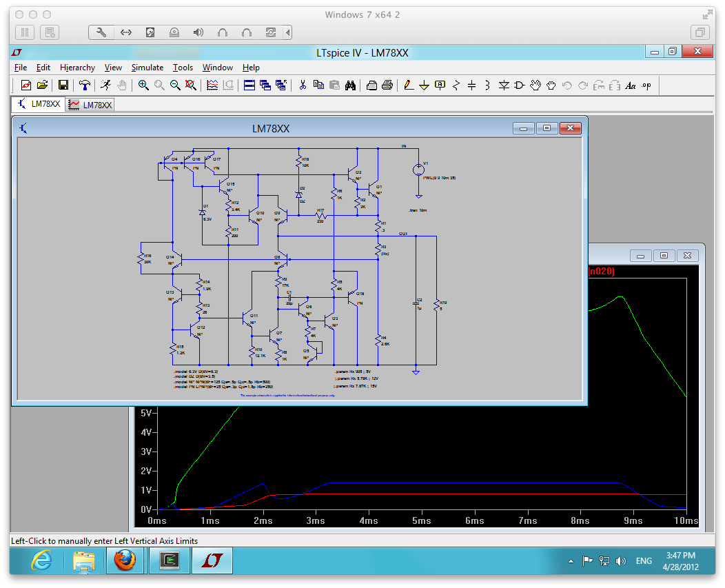This screenshot has height=588, width=725.
Task: Show hidden system tray icons
Action: pos(571,561)
